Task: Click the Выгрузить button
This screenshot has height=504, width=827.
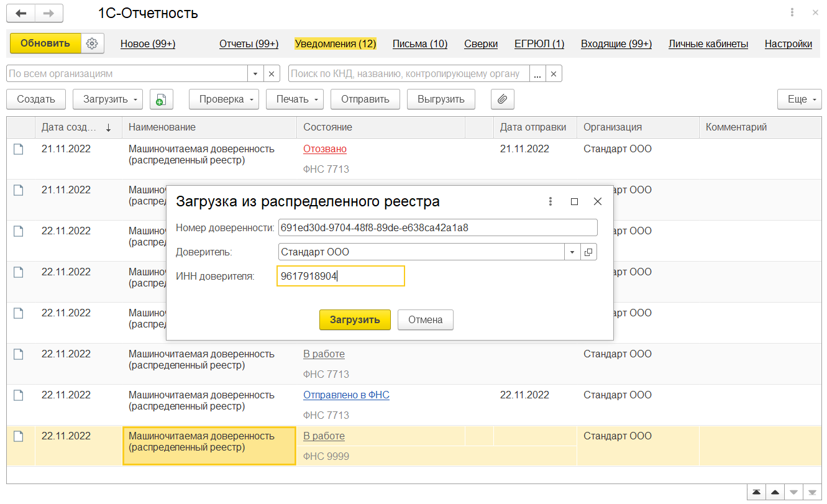Action: pos(441,99)
